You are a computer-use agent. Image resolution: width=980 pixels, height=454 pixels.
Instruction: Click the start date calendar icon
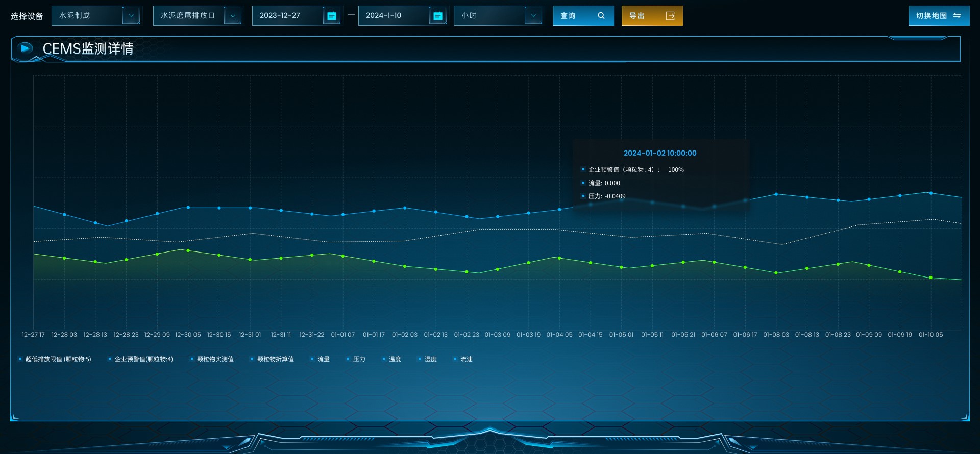[x=331, y=16]
